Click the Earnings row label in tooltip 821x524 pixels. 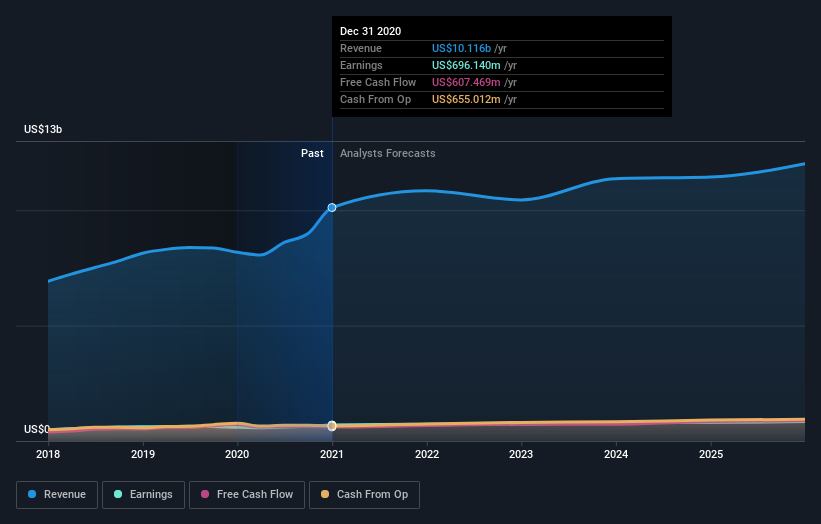click(x=361, y=65)
